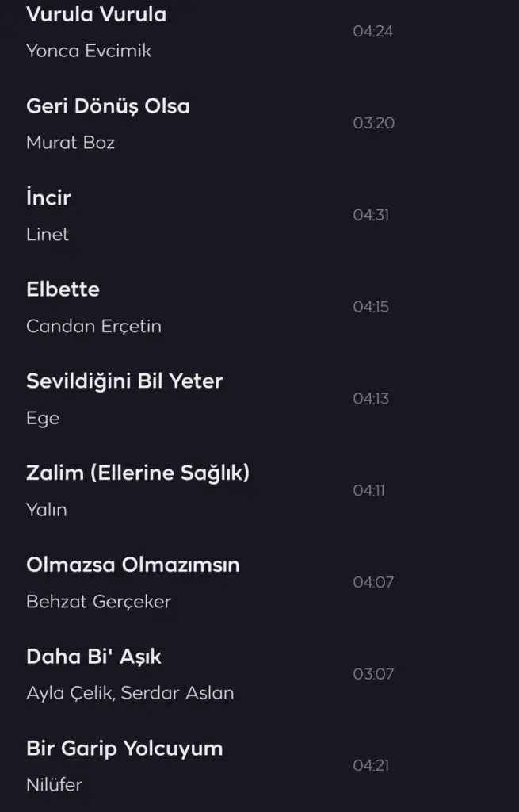Tap the artist name Murat Boz
Screen dimensions: 519x812
(71, 143)
